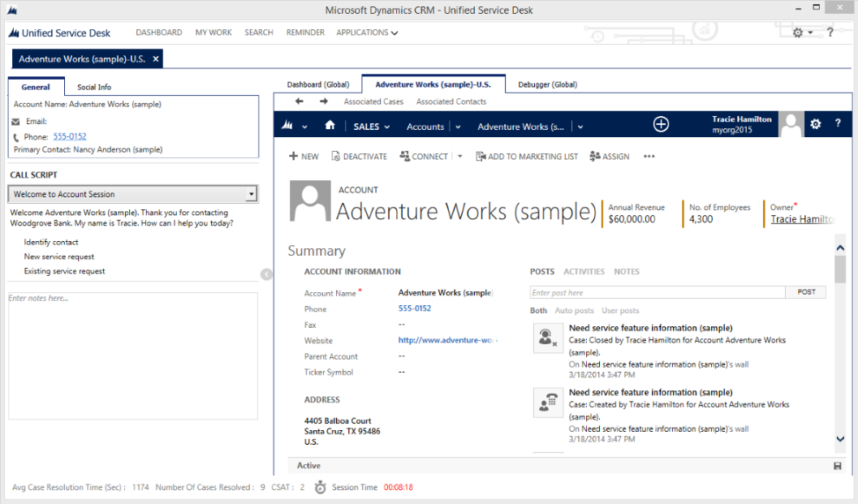Open the Accounts chevron dropdown

pos(457,127)
